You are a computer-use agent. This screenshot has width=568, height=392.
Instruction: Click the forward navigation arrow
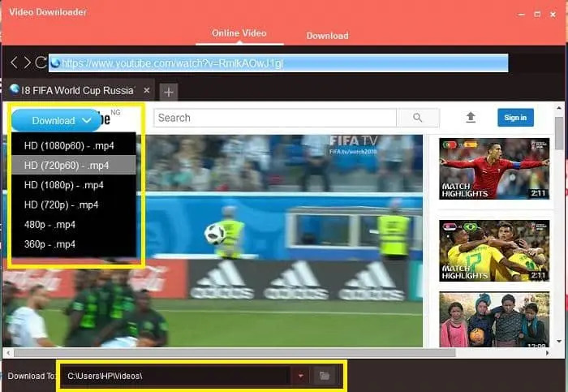(27, 63)
